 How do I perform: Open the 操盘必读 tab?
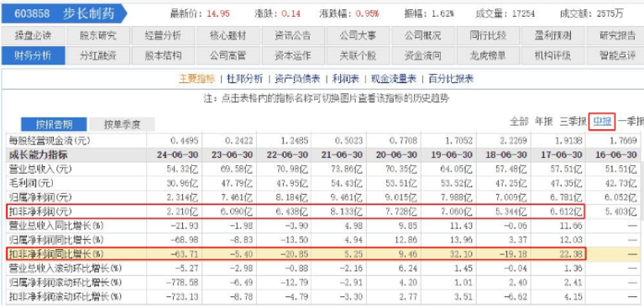tap(33, 36)
